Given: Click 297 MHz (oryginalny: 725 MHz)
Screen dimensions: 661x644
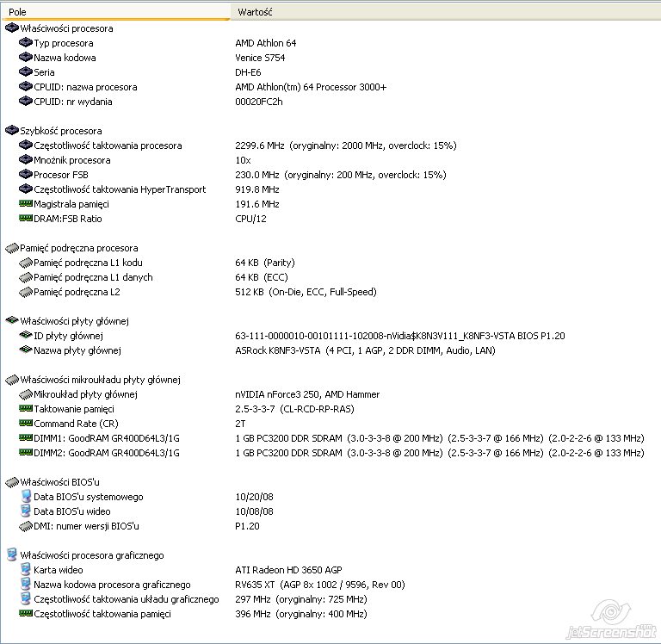Looking at the screenshot, I should pos(301,599).
